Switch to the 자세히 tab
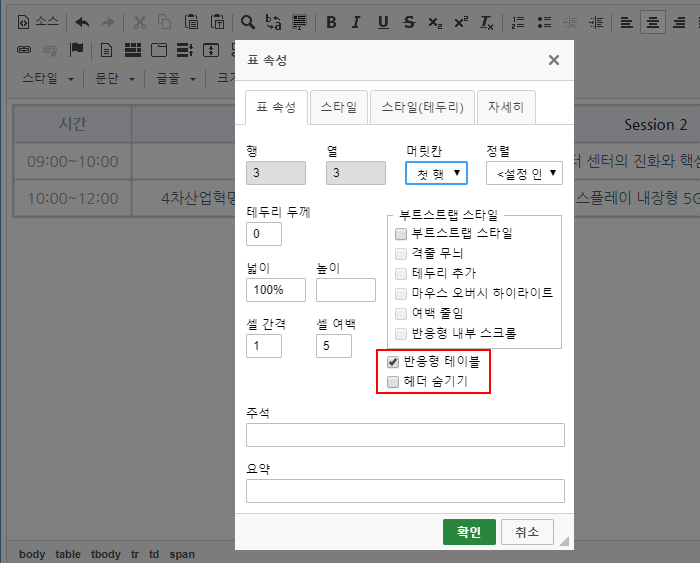The height and width of the screenshot is (563, 700). point(506,107)
